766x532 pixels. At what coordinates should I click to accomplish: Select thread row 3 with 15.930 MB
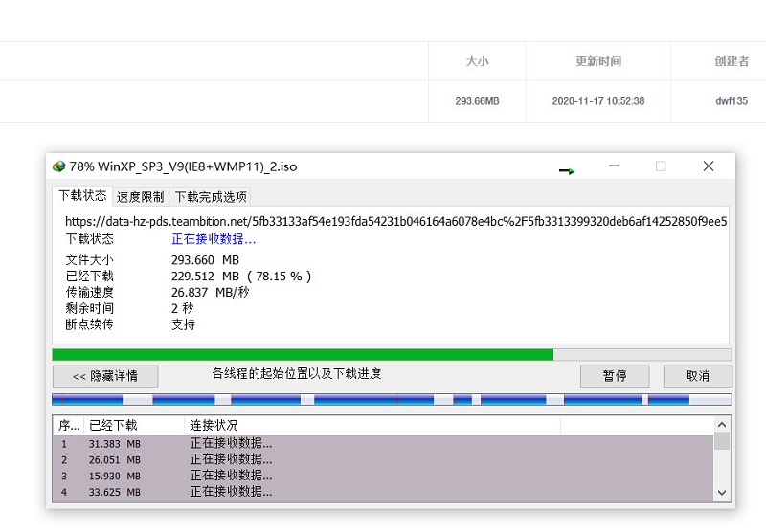(x=383, y=476)
